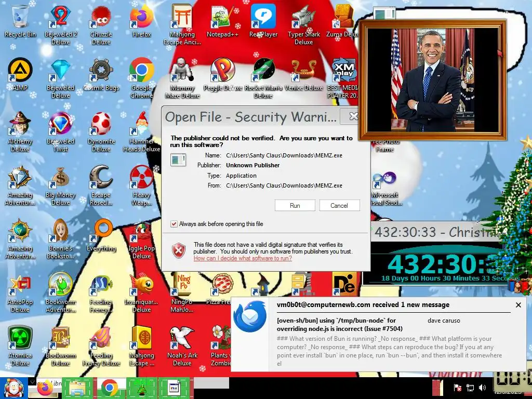
Task: Open Bookworm Adventures shortcut
Action: [x=60, y=292]
